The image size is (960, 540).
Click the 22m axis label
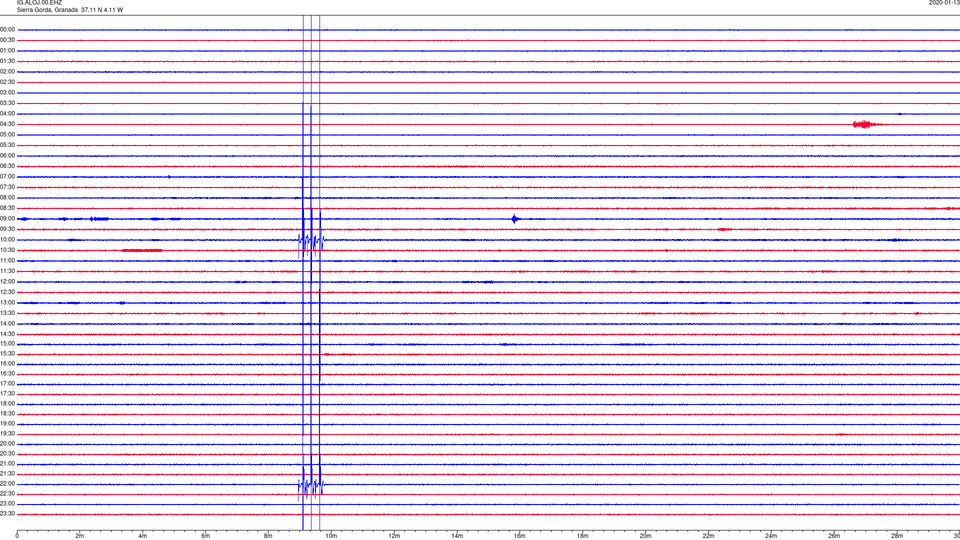pyautogui.click(x=708, y=536)
